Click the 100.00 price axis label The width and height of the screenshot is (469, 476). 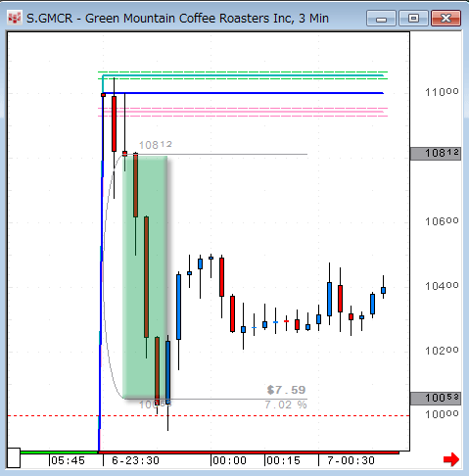coord(442,414)
